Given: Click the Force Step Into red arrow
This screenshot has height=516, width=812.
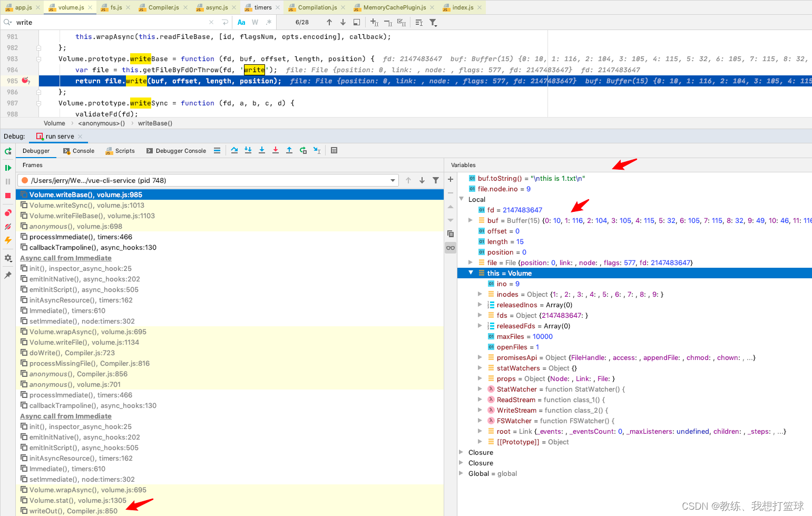Looking at the screenshot, I should tap(276, 151).
